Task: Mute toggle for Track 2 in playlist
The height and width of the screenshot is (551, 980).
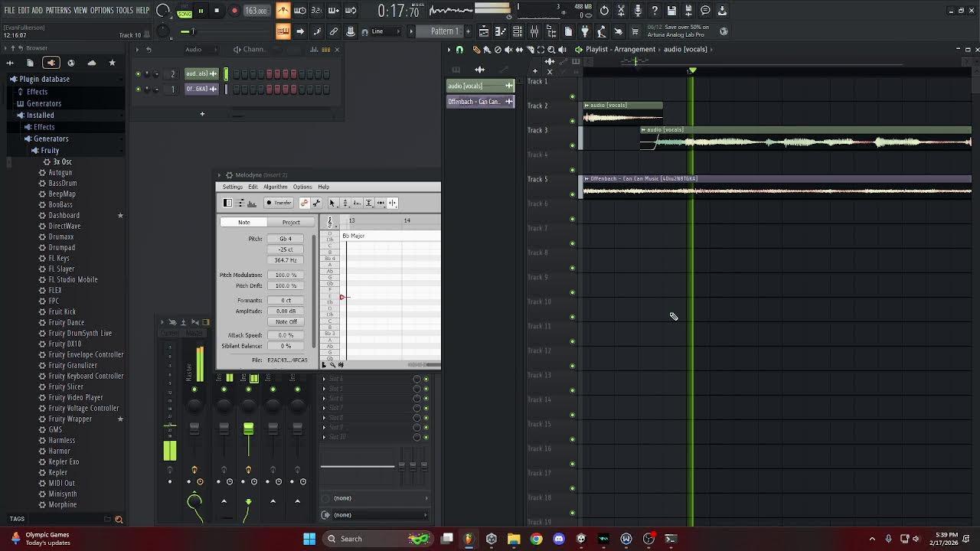Action: pyautogui.click(x=572, y=121)
